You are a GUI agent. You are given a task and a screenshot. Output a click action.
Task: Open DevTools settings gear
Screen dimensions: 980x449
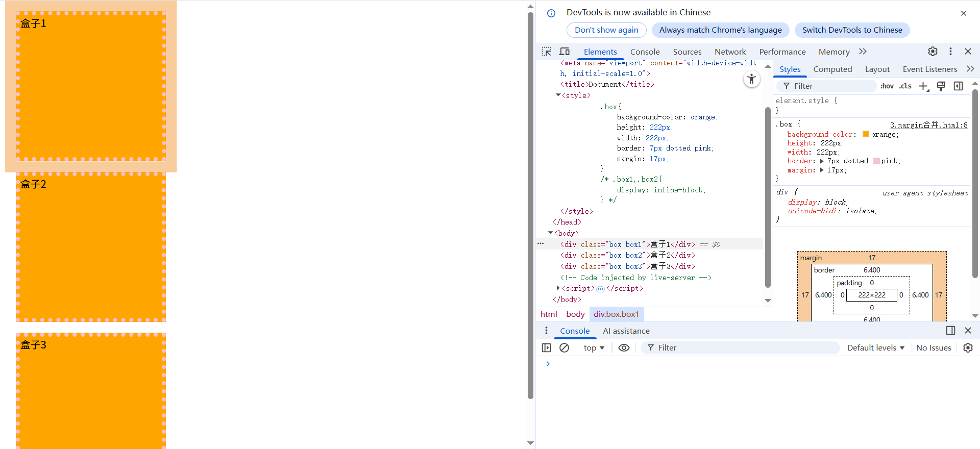(933, 52)
